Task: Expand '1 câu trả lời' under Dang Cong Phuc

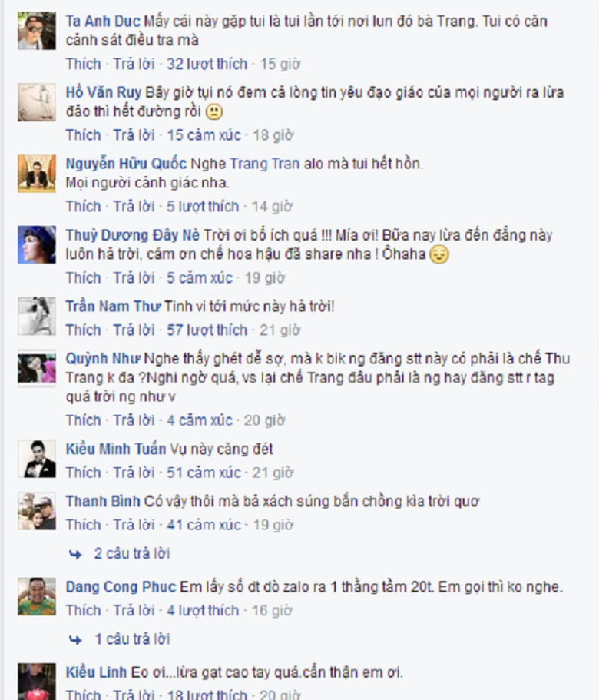Action: 132,639
